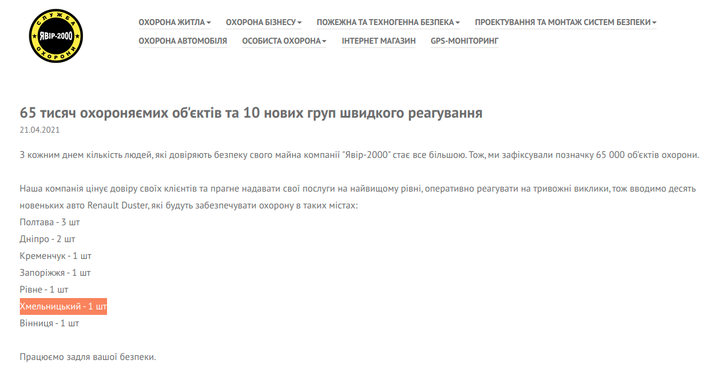Image resolution: width=727 pixels, height=373 pixels.
Task: Open the Особиста охорона dropdown
Action: [x=284, y=41]
